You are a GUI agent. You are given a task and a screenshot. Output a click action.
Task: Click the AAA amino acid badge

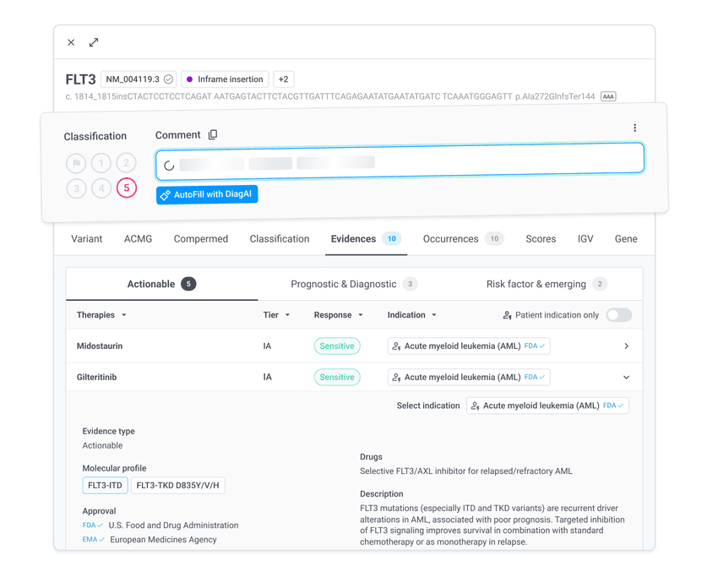[x=608, y=97]
